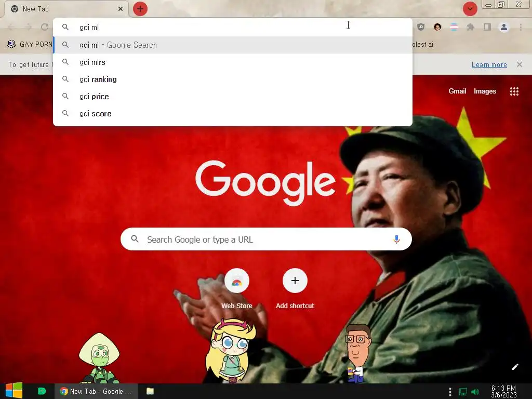This screenshot has height=399, width=532.
Task: Open the Chrome profile avatar
Action: 504,27
